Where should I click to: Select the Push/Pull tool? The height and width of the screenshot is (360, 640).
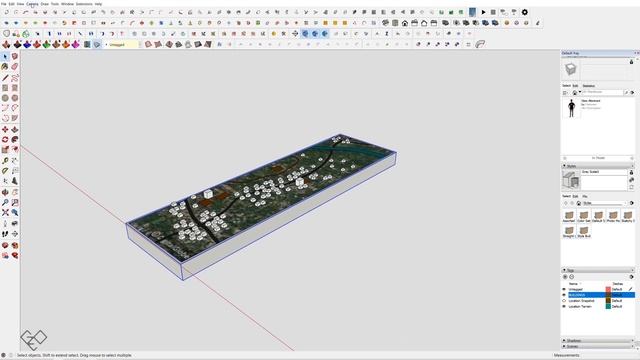15,129
